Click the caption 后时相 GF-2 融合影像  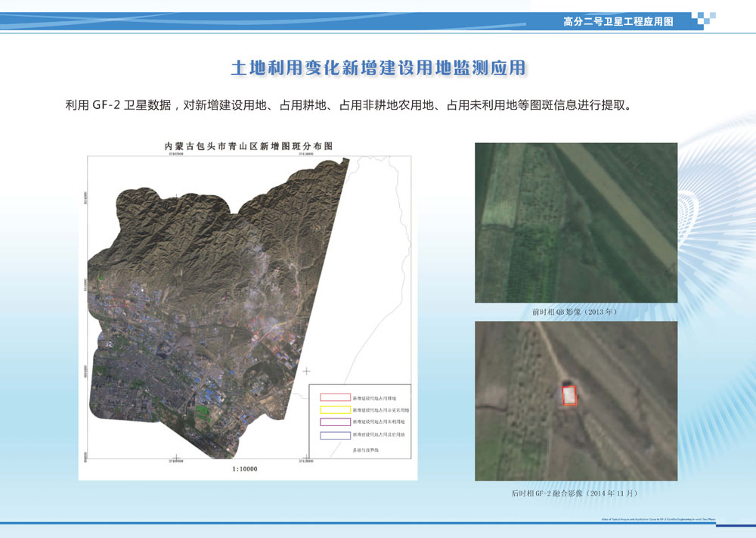click(x=575, y=493)
